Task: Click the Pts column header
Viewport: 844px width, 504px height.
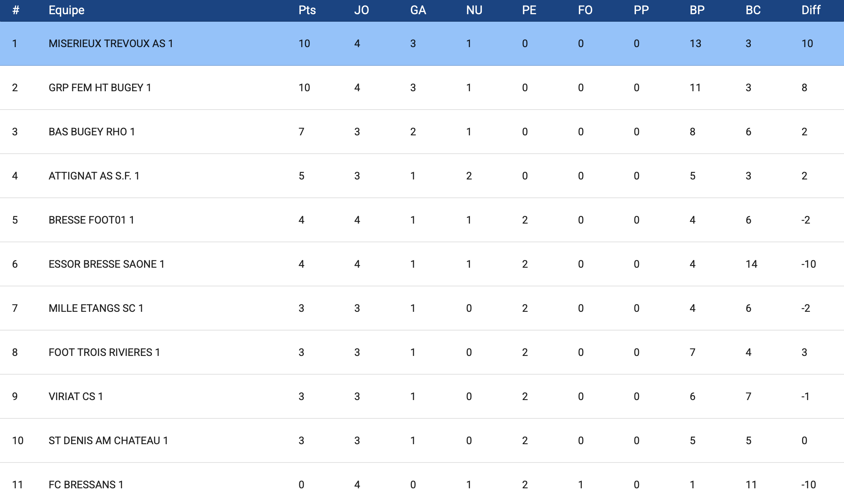Action: tap(307, 10)
